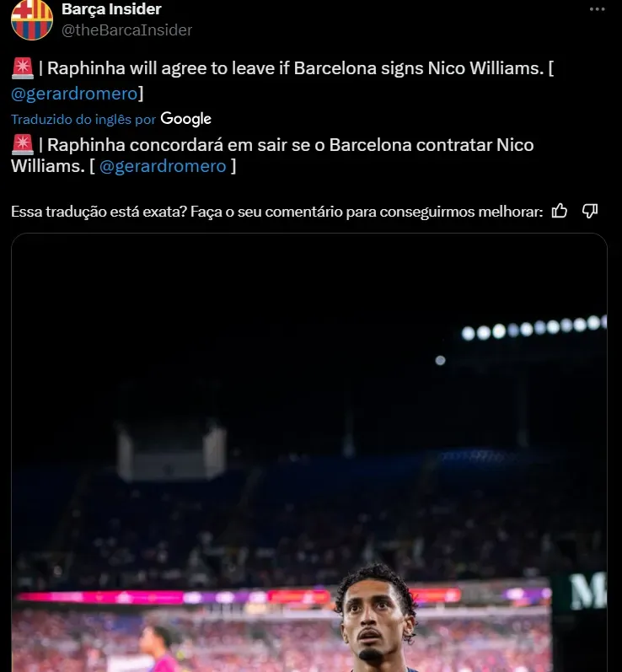Give a thumbs up to the translation
The image size is (622, 672).
coord(559,212)
